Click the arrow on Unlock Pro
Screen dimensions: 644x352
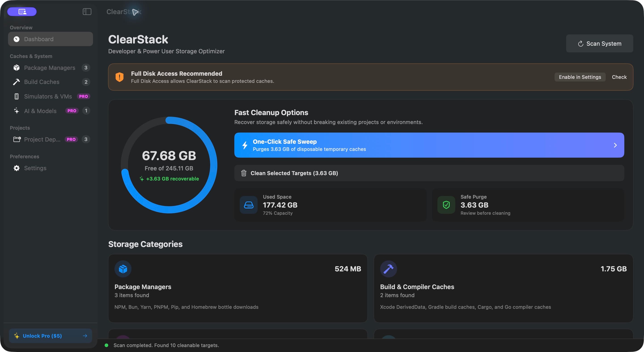pos(85,336)
